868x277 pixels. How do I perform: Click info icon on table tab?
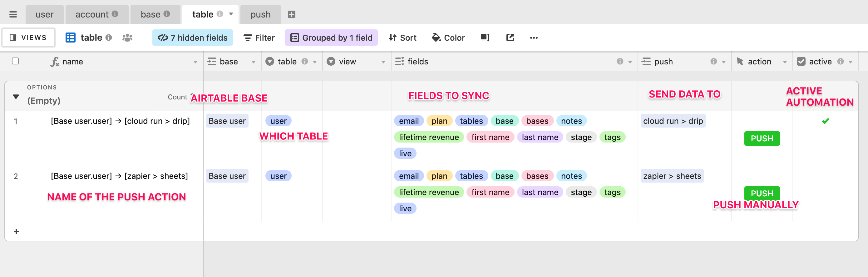tap(220, 14)
